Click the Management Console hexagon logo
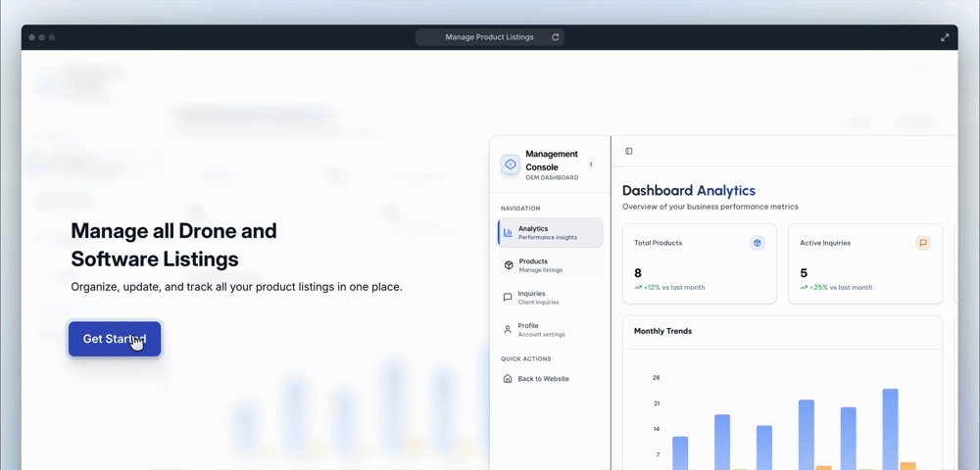The height and width of the screenshot is (470, 980). tap(511, 164)
